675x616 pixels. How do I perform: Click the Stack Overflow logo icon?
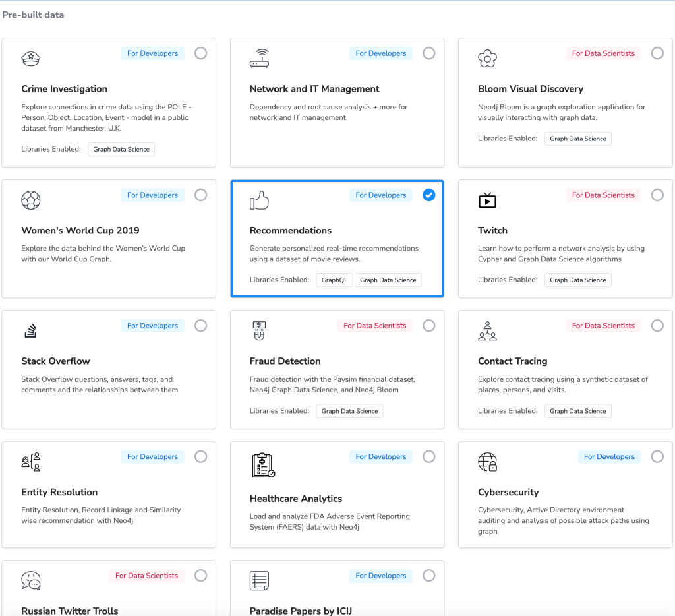coord(30,330)
